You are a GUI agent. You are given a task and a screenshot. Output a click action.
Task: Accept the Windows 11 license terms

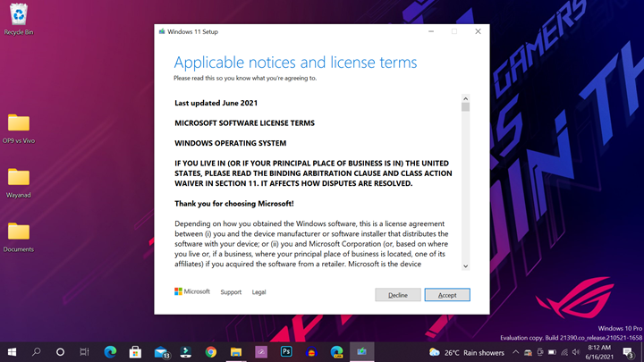[x=447, y=295]
